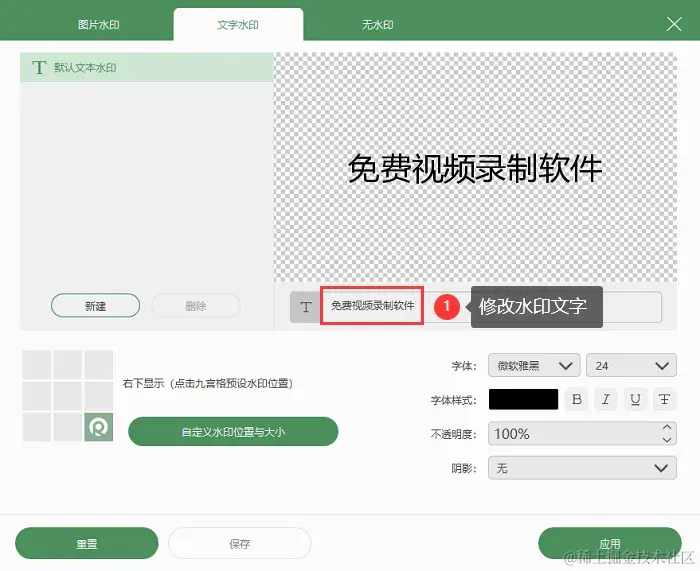
Task: Open the 字体 dropdown showing 微软雅黑
Action: coord(534,366)
